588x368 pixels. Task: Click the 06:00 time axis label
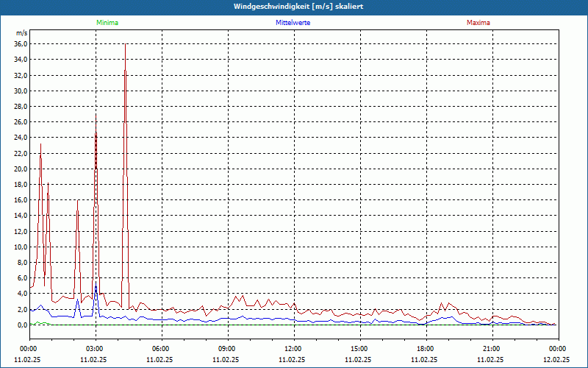tap(162, 349)
